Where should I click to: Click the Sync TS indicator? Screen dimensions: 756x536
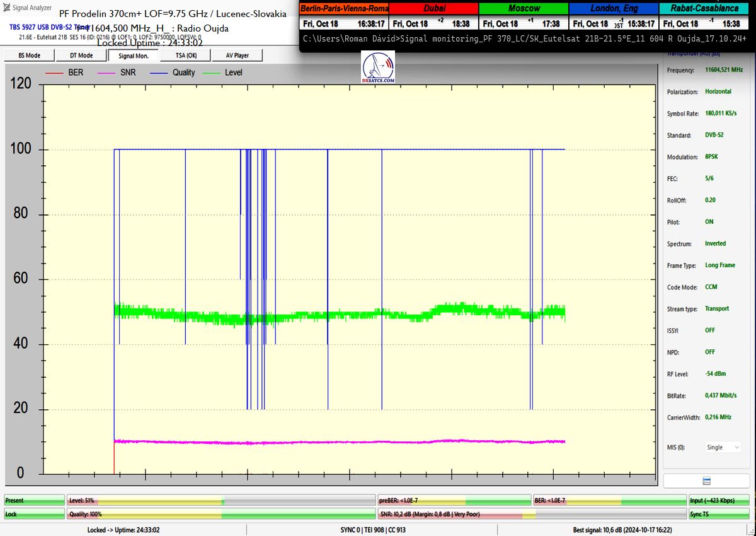tap(719, 515)
